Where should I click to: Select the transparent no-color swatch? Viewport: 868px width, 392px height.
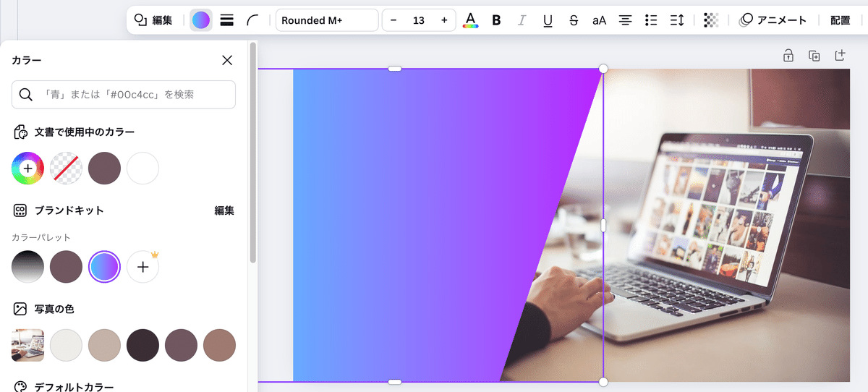pos(66,168)
